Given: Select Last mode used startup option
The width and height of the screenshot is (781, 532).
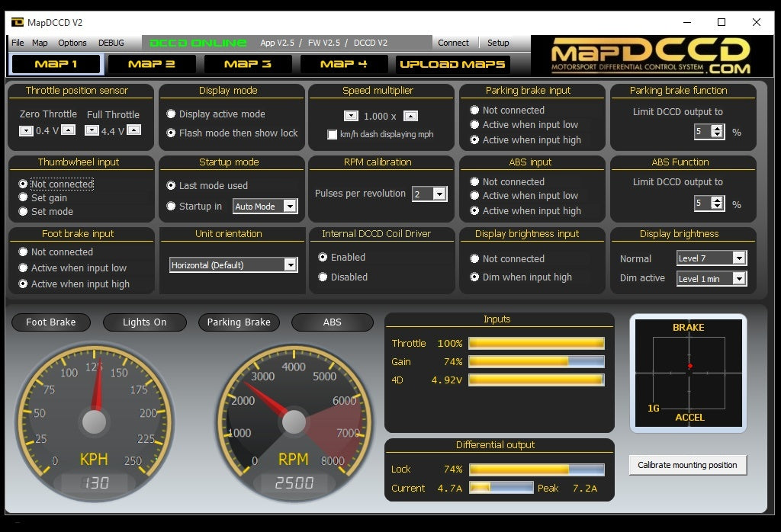Looking at the screenshot, I should (207, 186).
